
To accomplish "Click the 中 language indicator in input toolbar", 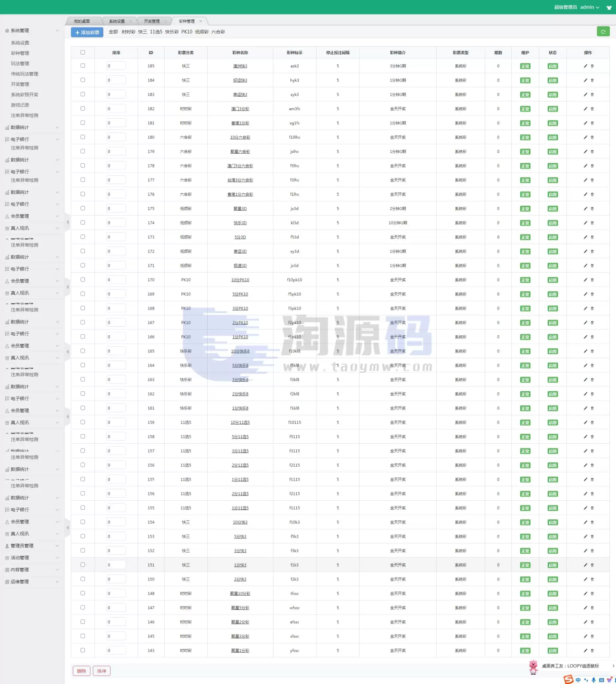I will (578, 680).
